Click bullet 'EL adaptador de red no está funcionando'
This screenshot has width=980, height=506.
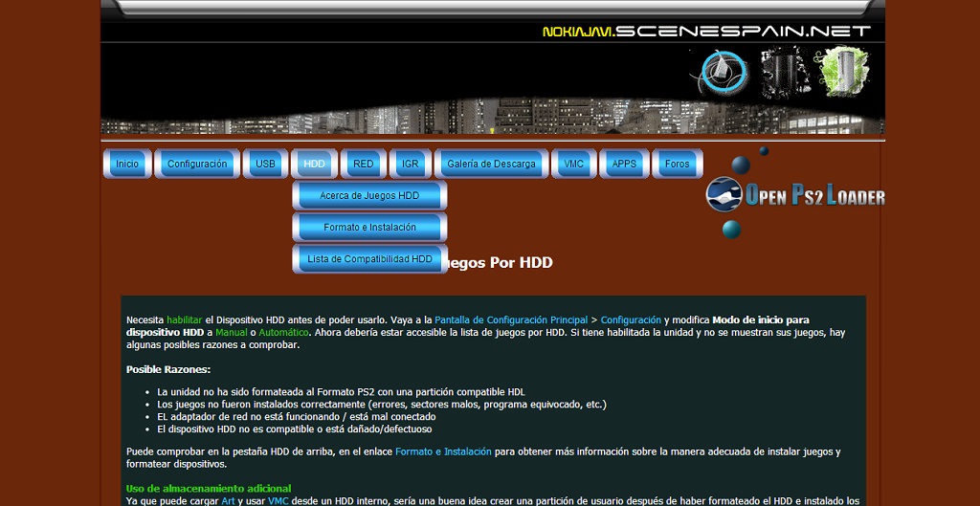tap(297, 417)
